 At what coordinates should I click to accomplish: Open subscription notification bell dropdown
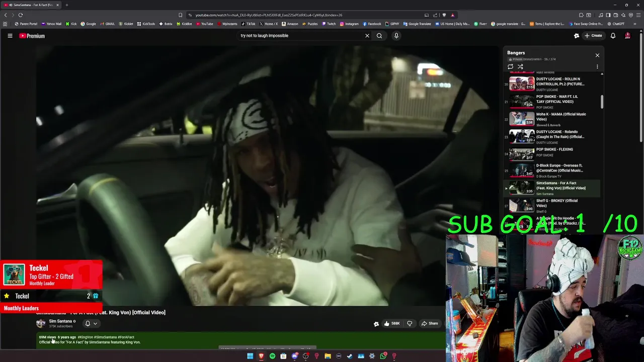[91, 323]
